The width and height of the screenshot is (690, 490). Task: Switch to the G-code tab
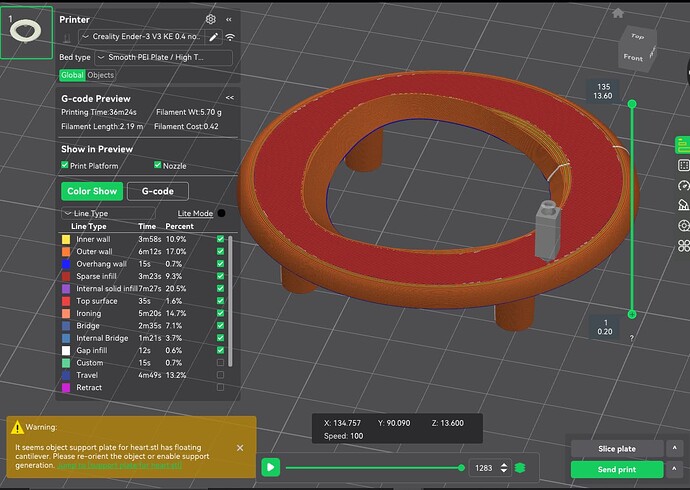[x=157, y=191]
